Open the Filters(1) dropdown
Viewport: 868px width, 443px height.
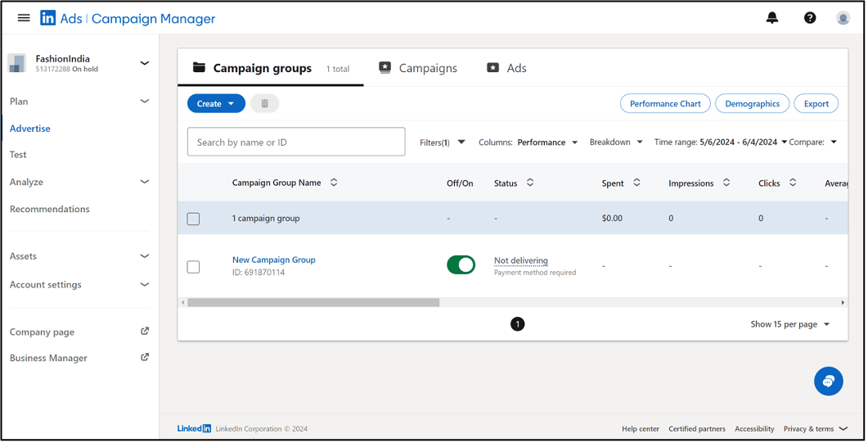tap(443, 142)
